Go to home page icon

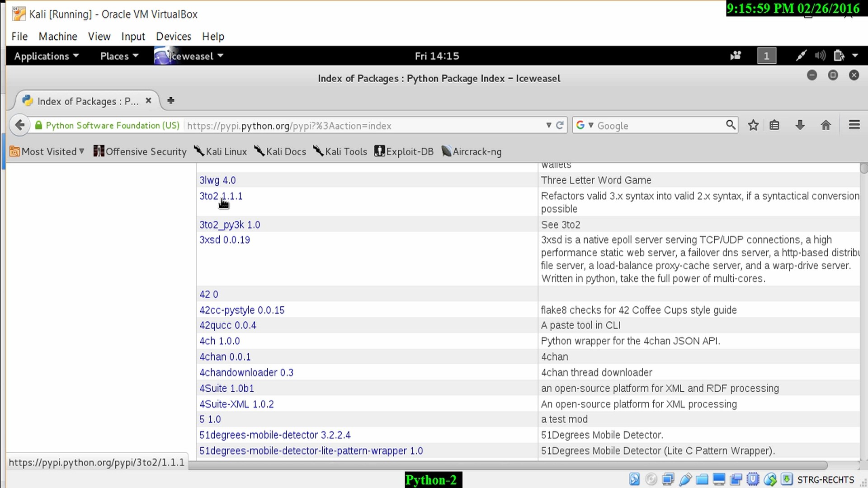826,125
